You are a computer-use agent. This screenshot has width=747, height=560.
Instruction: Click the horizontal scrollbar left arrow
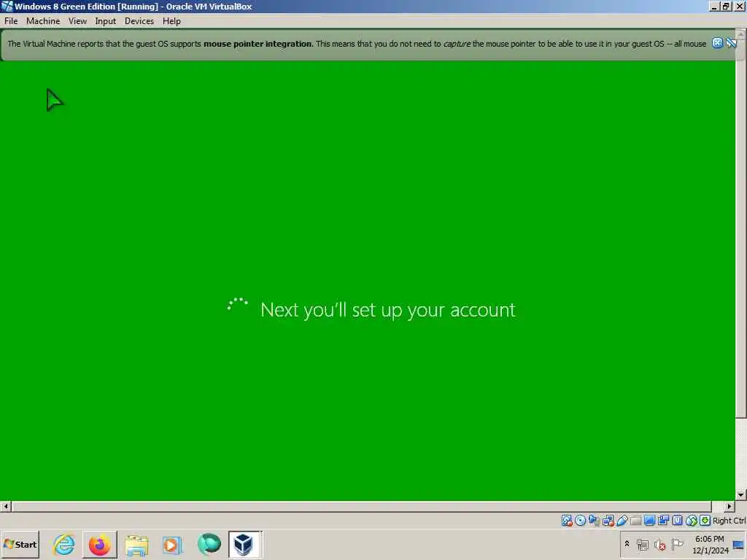(6, 506)
